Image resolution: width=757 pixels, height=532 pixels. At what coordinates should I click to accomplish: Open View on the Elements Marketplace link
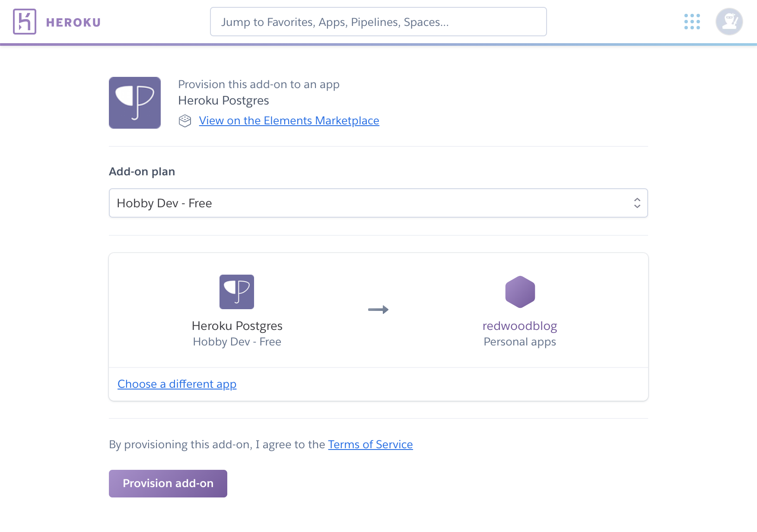[x=289, y=120]
